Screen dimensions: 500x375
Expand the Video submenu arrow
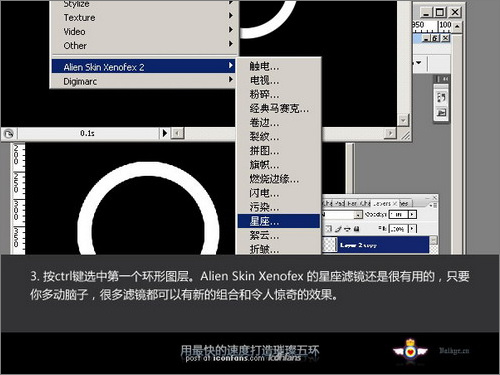(x=230, y=30)
